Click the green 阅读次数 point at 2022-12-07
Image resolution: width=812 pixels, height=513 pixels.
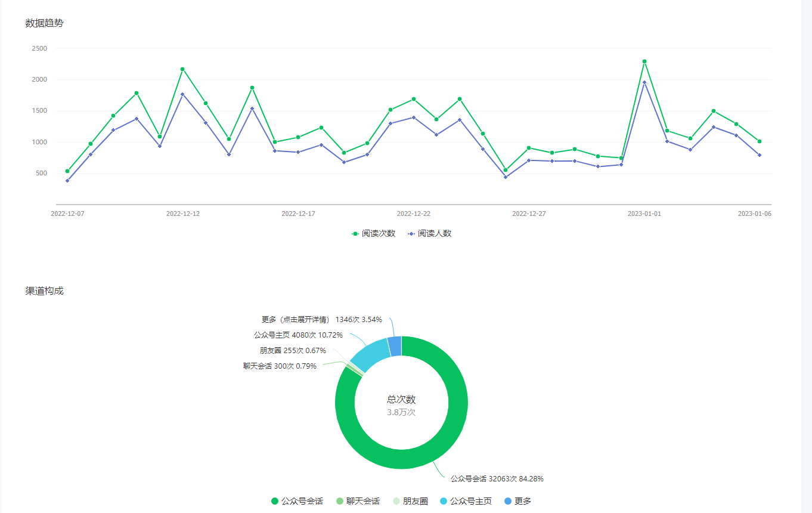click(67, 171)
